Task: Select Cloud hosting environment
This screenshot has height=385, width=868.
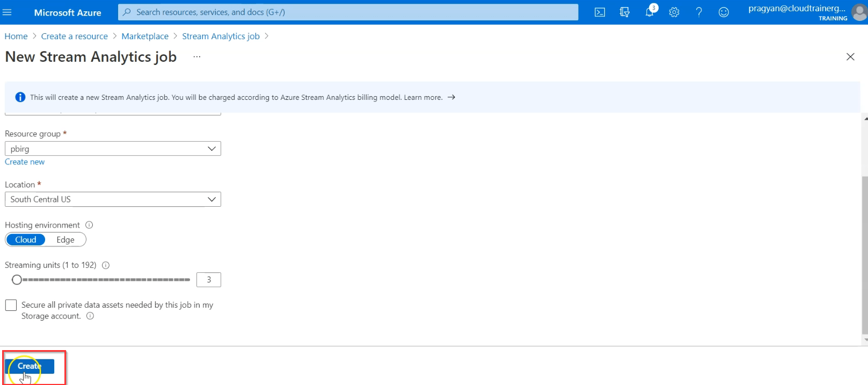Action: [x=26, y=240]
